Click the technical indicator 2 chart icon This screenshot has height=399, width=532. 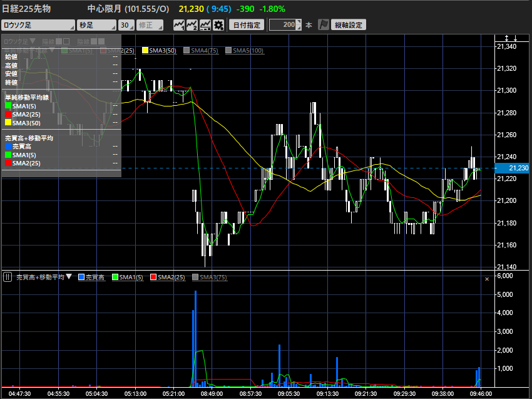(192, 25)
